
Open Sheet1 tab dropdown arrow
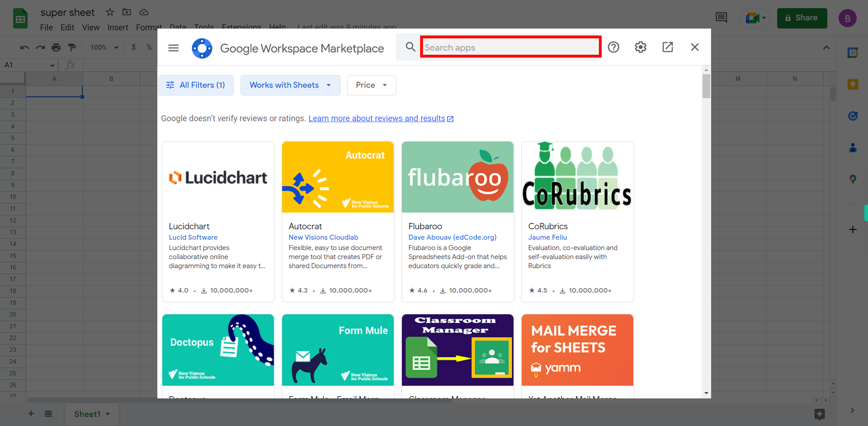(x=108, y=414)
